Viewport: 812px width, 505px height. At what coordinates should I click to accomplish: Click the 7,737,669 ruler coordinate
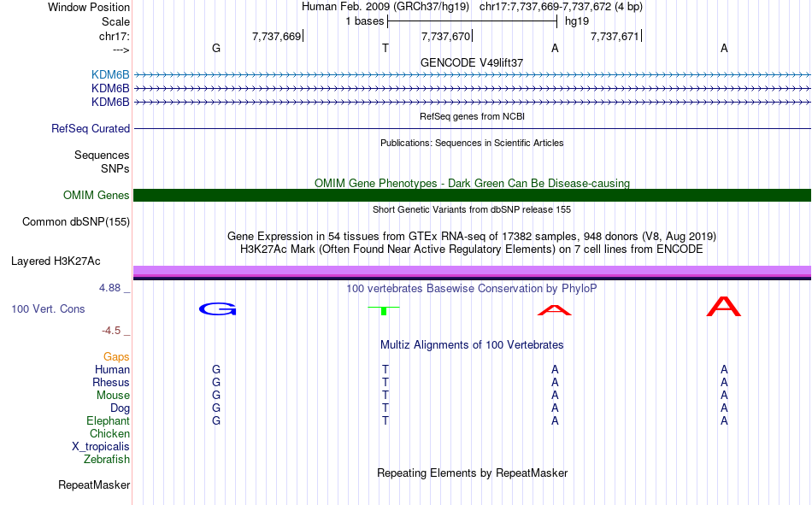(277, 36)
